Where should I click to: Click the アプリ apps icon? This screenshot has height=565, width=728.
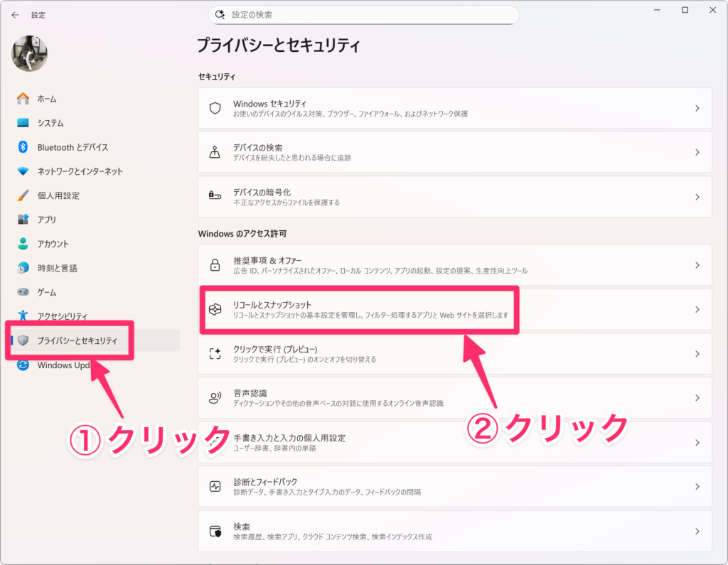click(x=23, y=219)
